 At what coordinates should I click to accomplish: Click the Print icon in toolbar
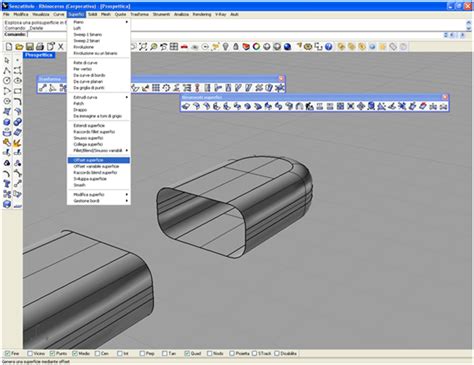tap(40, 47)
